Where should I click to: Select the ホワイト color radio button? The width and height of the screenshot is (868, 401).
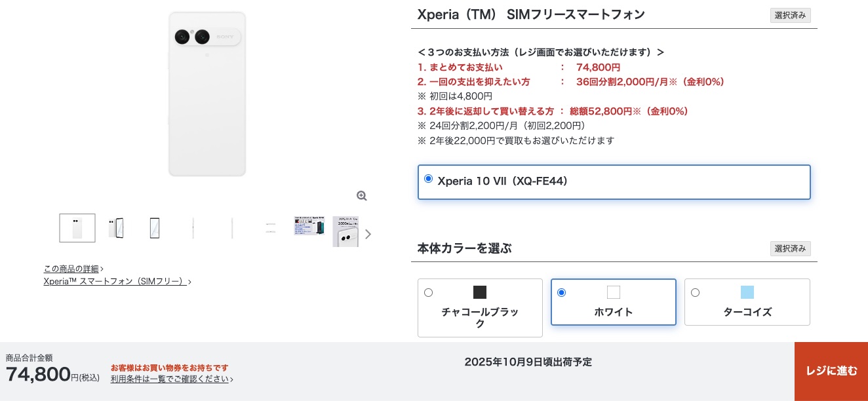coord(562,293)
